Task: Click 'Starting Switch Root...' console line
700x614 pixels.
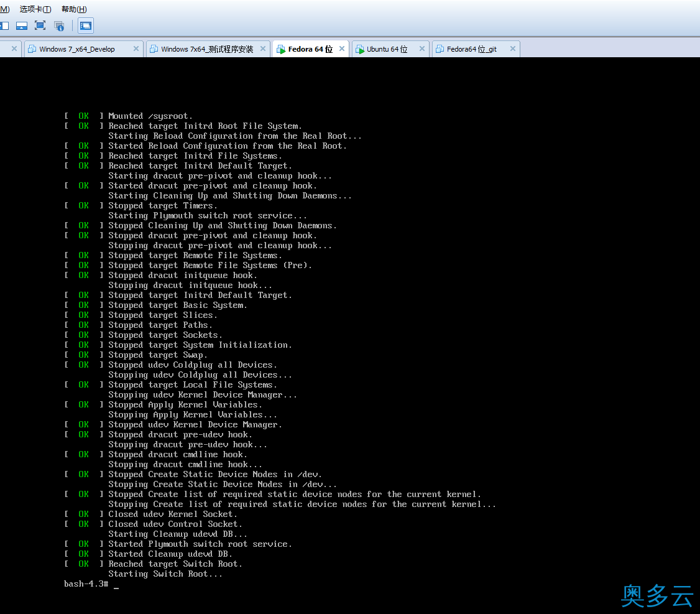Action: click(165, 574)
